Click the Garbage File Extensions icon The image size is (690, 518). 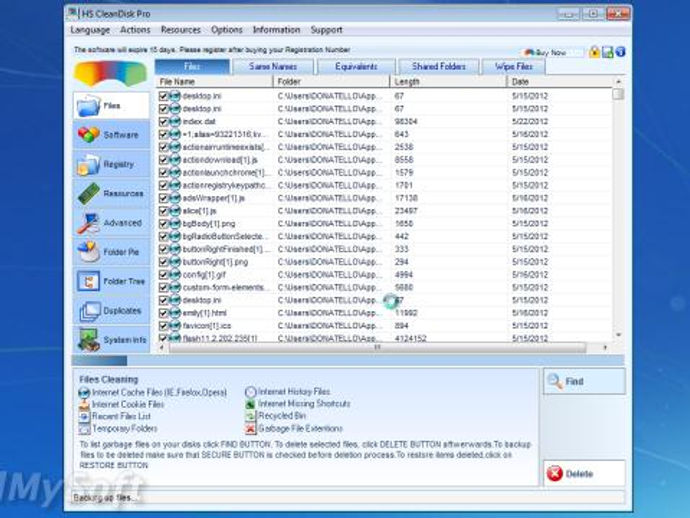pyautogui.click(x=250, y=428)
